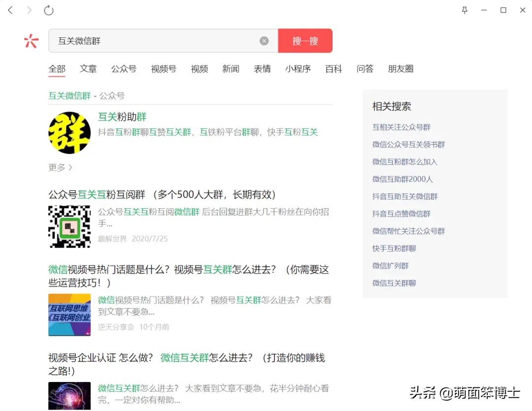Click the red WeChat Search logo

tap(31, 41)
